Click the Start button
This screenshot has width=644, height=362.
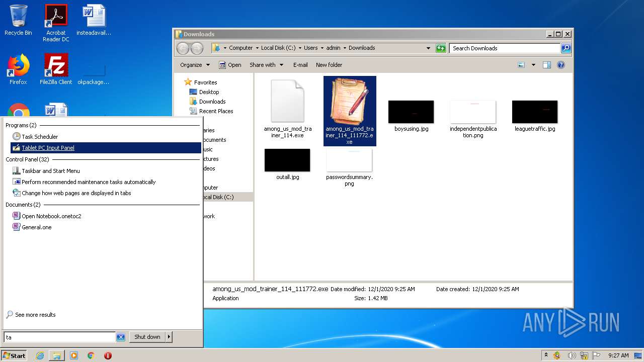(x=14, y=355)
